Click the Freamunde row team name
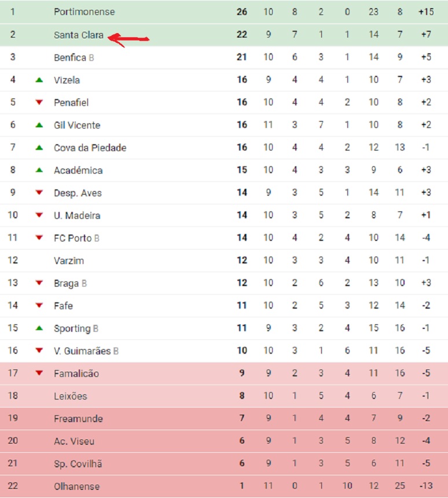 (x=78, y=419)
